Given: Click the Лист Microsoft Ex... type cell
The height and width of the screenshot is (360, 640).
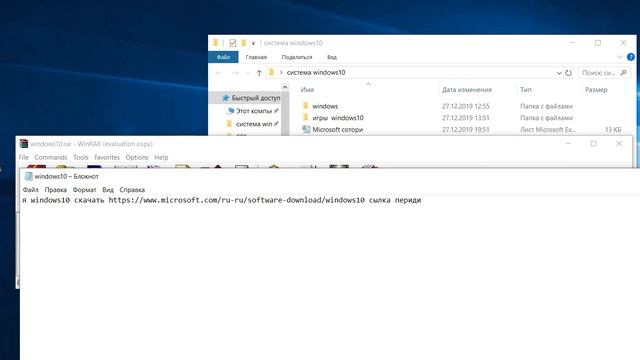Looking at the screenshot, I should [548, 129].
